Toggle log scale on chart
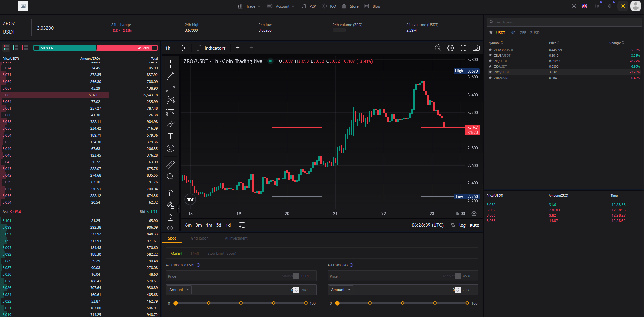 [462, 225]
